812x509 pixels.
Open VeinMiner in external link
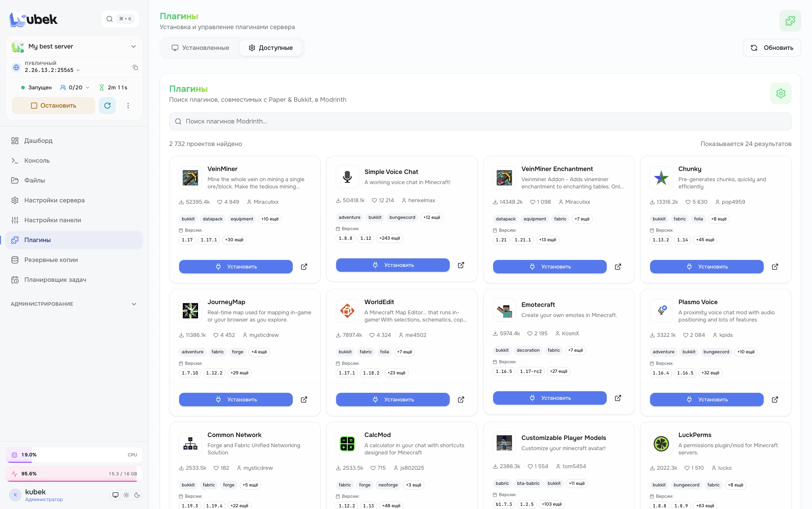304,267
